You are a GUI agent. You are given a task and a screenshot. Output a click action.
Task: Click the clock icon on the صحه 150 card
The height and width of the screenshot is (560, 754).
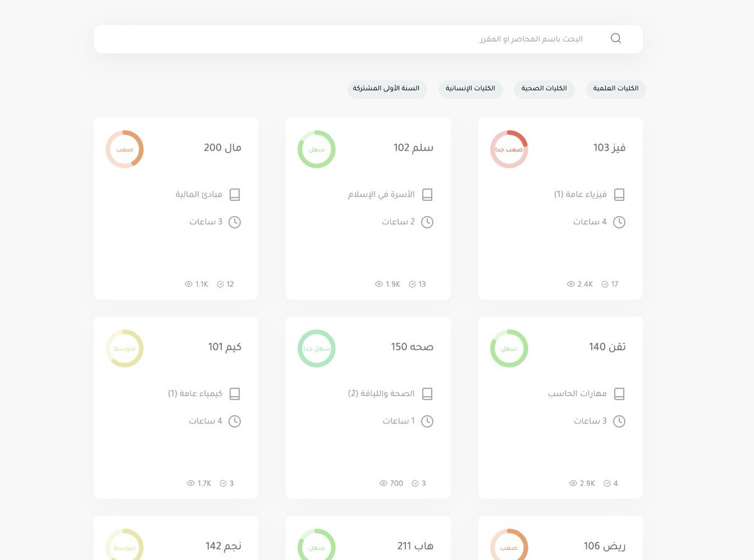point(427,421)
